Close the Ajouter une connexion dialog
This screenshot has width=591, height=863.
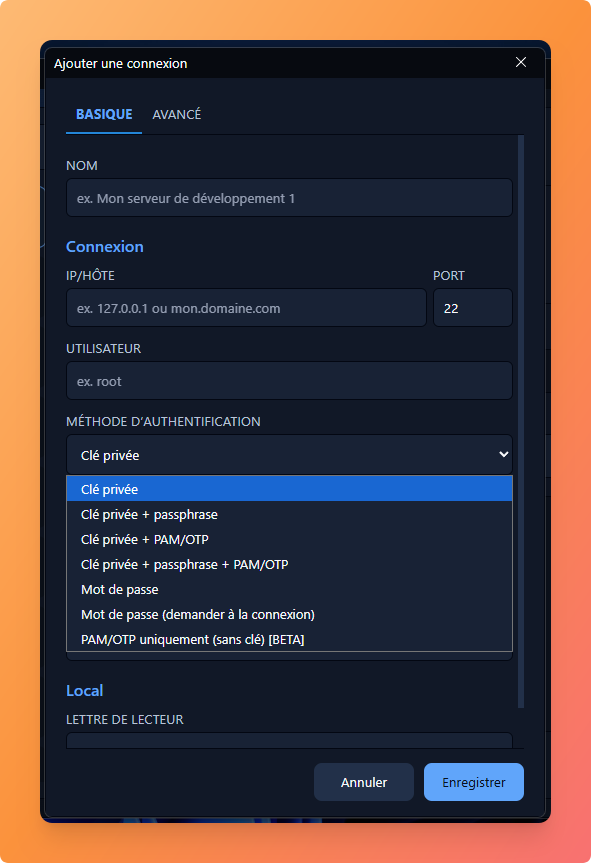click(x=521, y=62)
